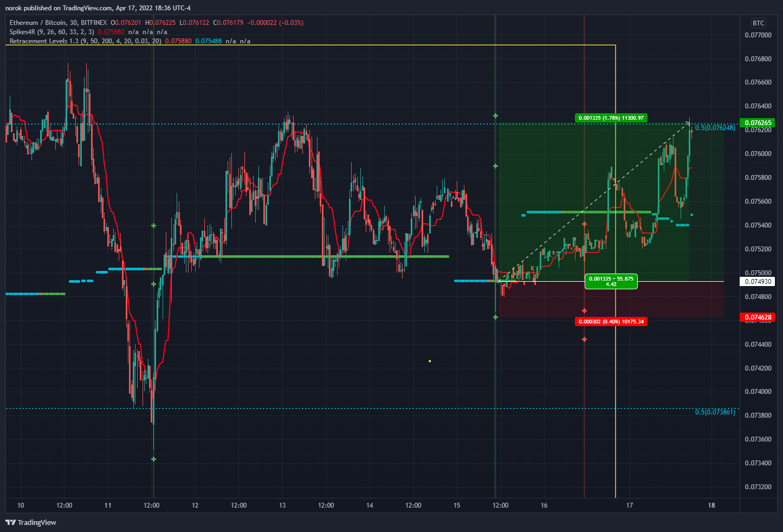The width and height of the screenshot is (783, 532).
Task: Click the 0.075200 price axis label
Action: coord(758,249)
